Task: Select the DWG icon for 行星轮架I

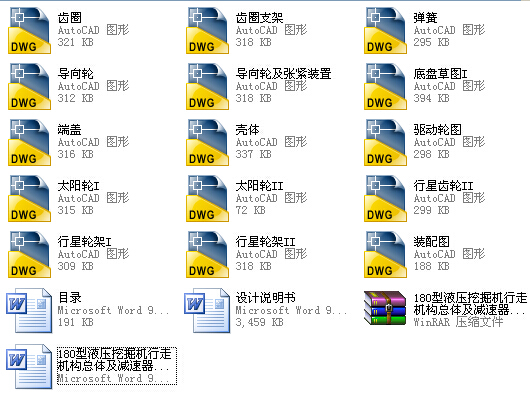Action: point(29,255)
